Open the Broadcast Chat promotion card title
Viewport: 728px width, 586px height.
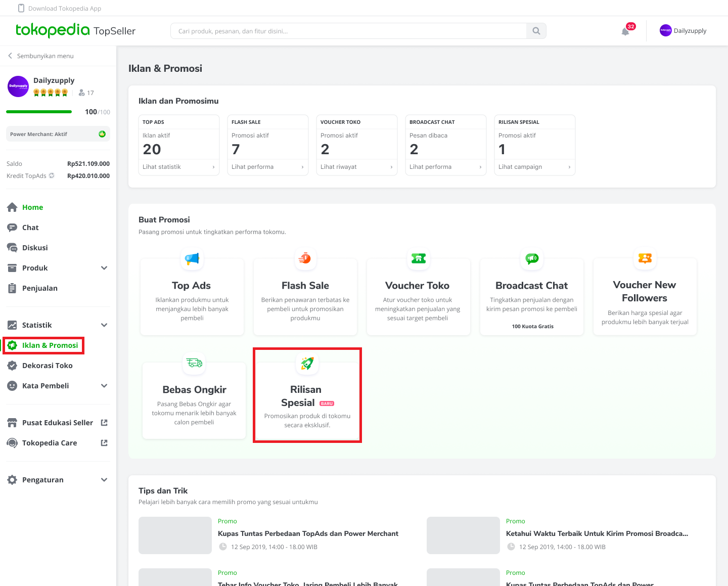tap(531, 286)
